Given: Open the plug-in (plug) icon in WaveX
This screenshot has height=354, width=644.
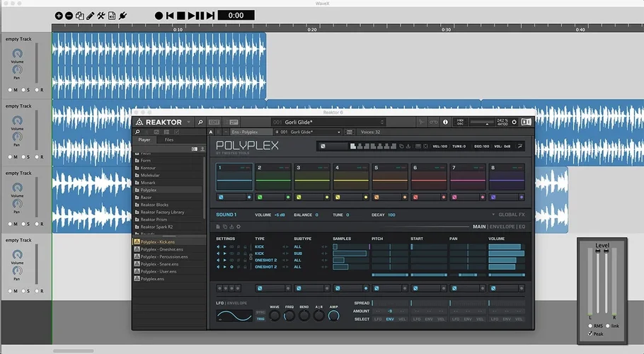Looking at the screenshot, I should [122, 16].
